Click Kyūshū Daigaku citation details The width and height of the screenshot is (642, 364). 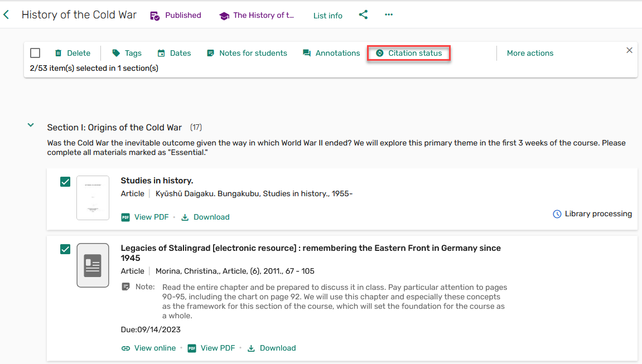254,194
